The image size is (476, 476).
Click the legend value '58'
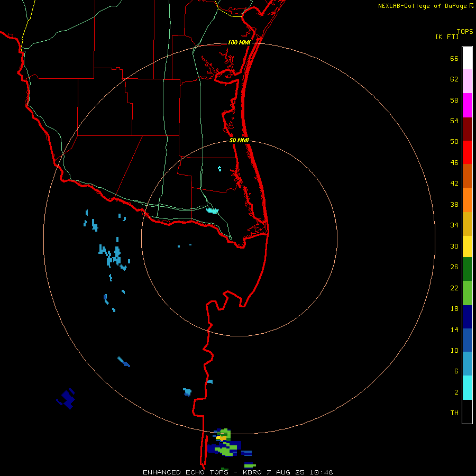point(454,100)
